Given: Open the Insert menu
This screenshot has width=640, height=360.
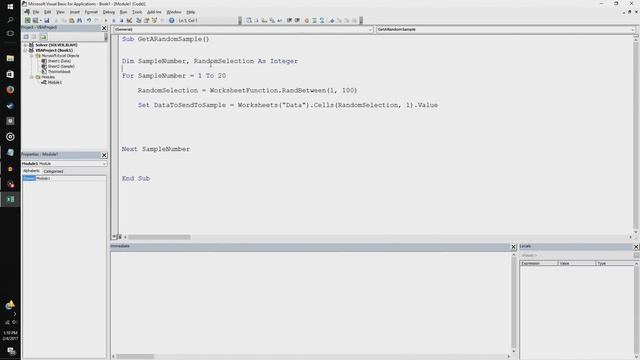Looking at the screenshot, I should coord(75,12).
